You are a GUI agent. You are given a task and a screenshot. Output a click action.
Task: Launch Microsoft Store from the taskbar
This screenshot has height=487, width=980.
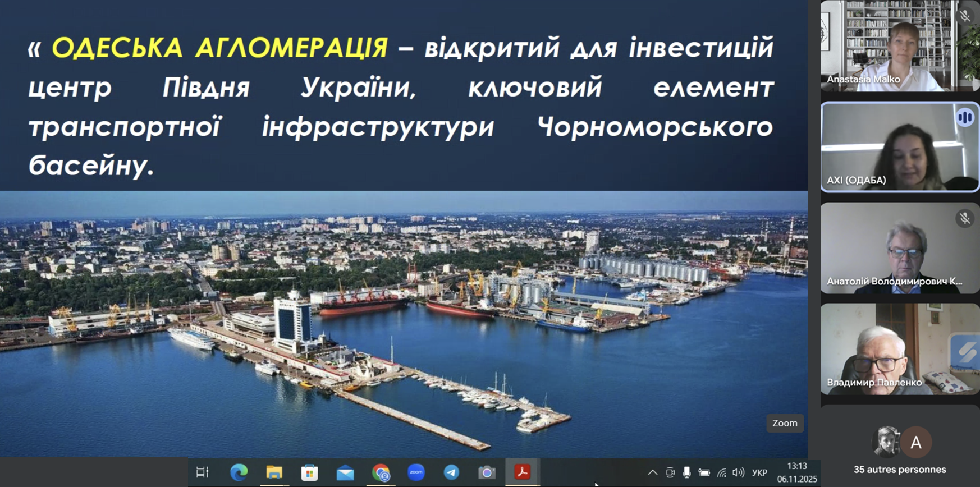[309, 472]
